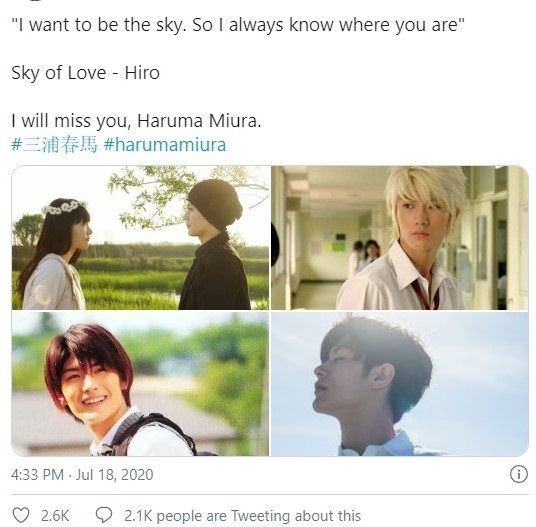536x527 pixels.
Task: Click the info circle icon
Action: click(519, 474)
